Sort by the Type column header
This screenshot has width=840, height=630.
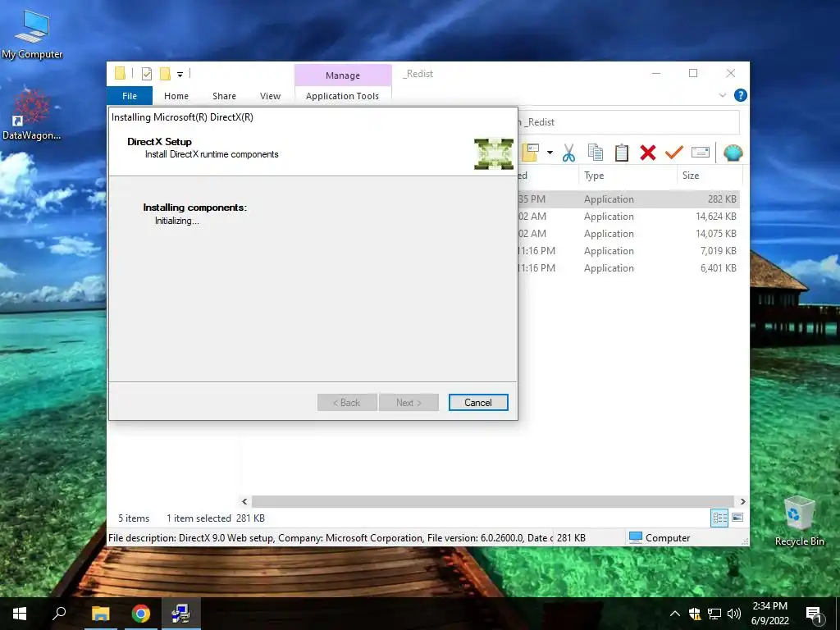tap(628, 176)
